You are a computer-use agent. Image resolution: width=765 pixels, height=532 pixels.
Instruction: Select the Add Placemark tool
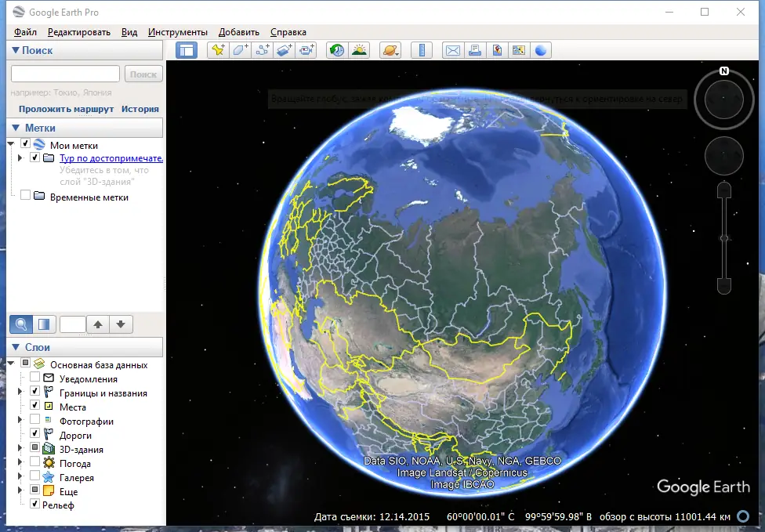coord(217,49)
